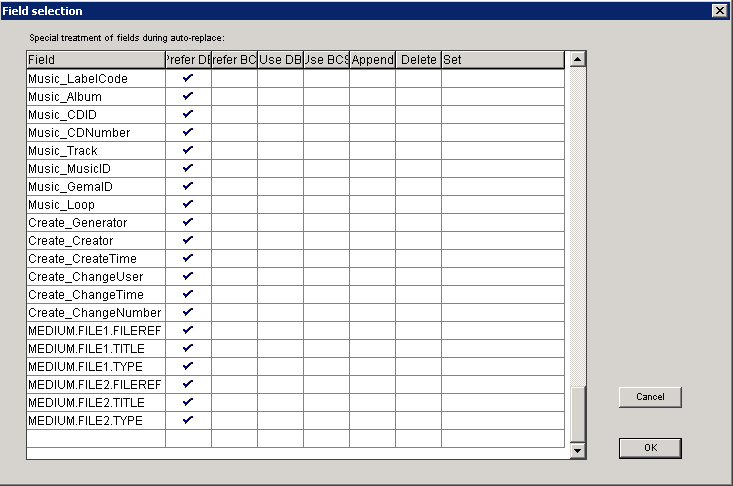733x486 pixels.
Task: Toggle Prefer DB checkmark for MEDIUM.FILE2.TYPE
Action: point(188,420)
